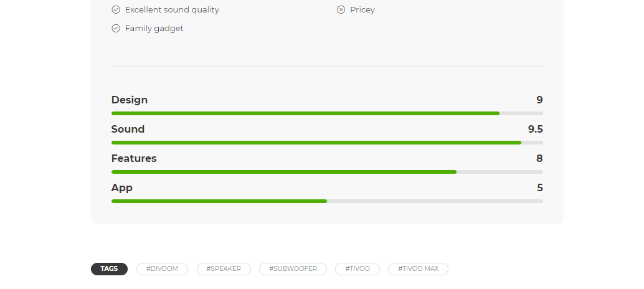Open the #DIVOOM tag
Image resolution: width=644 pixels, height=289 pixels.
pos(162,269)
